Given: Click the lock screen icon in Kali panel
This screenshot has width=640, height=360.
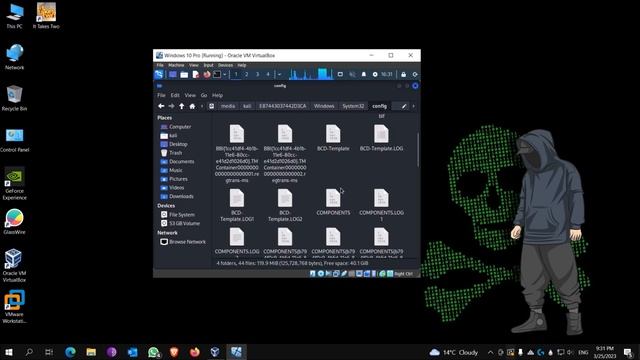Looking at the screenshot, I should 403,74.
